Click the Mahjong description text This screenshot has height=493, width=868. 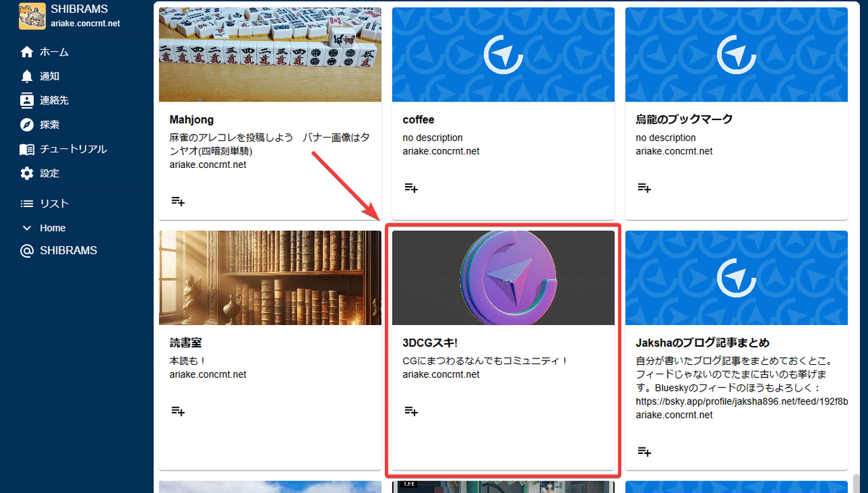click(x=270, y=144)
